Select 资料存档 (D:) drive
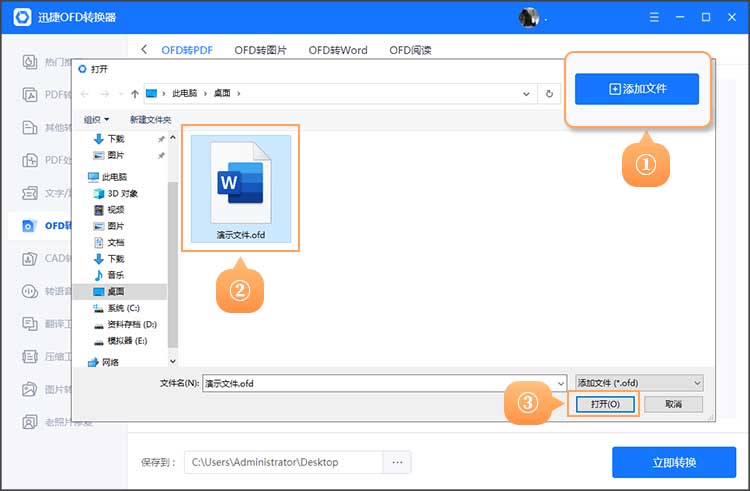This screenshot has height=491, width=750. point(125,325)
